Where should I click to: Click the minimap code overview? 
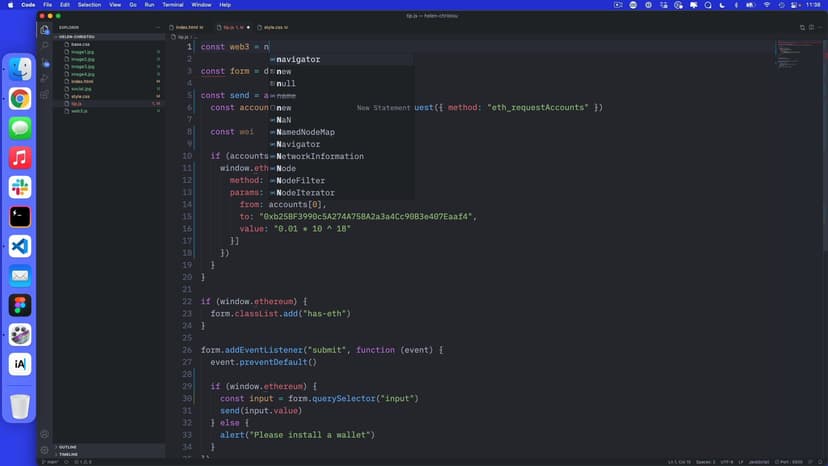click(797, 48)
